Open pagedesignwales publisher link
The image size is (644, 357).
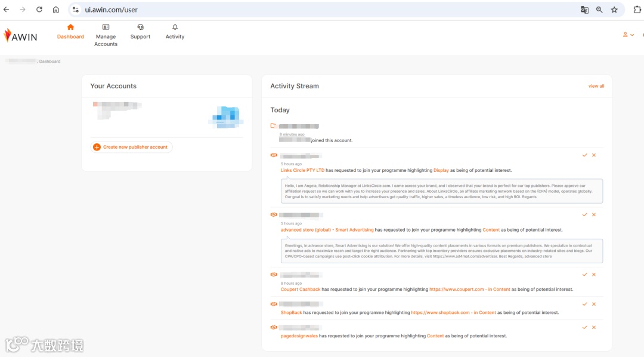click(x=299, y=336)
